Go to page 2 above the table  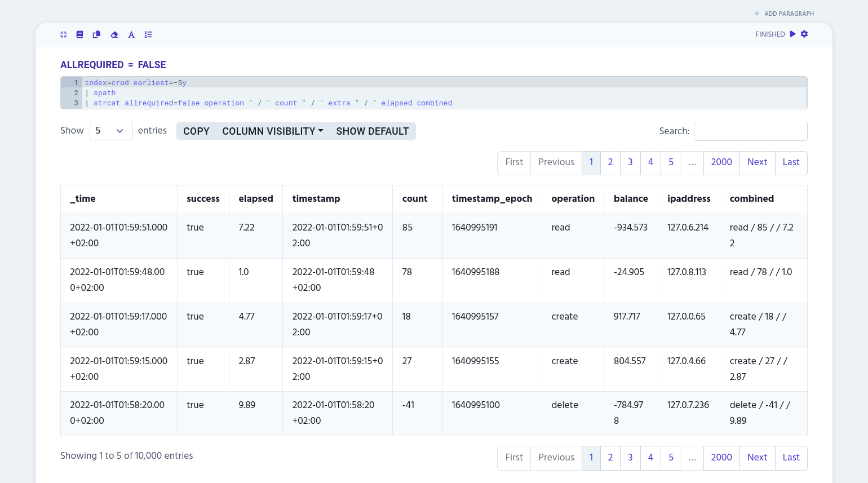(610, 163)
